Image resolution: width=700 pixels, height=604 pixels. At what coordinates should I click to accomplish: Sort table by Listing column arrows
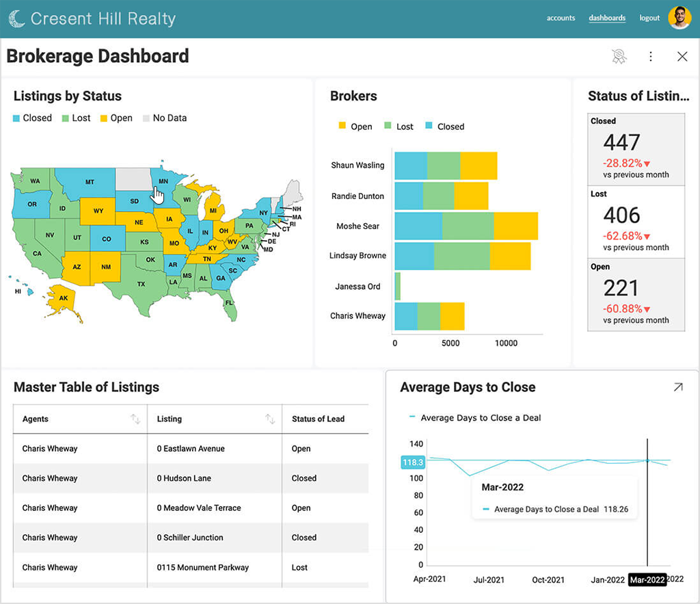[270, 419]
